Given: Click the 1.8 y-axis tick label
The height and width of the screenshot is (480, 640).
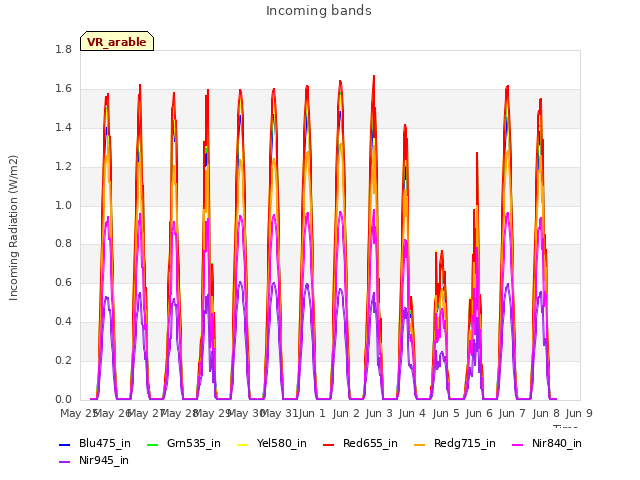Looking at the screenshot, I should pyautogui.click(x=63, y=50).
